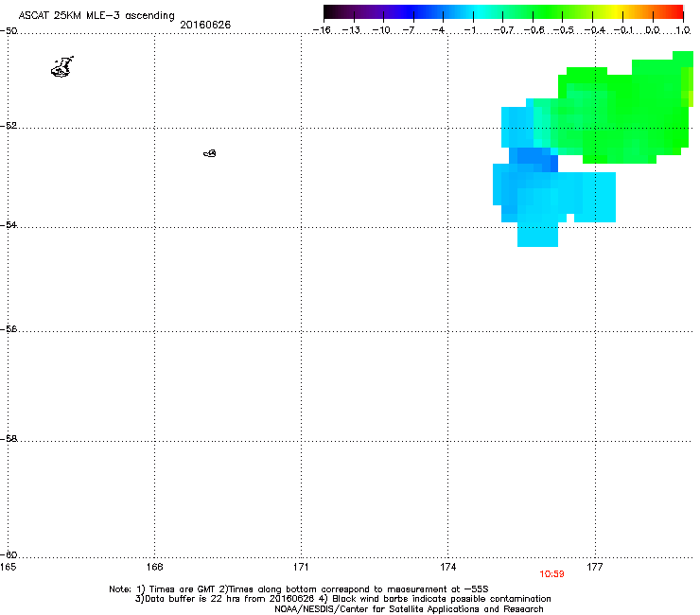The width and height of the screenshot is (700, 615).
Task: Click the '-1' color scale label
Action: pos(469,30)
